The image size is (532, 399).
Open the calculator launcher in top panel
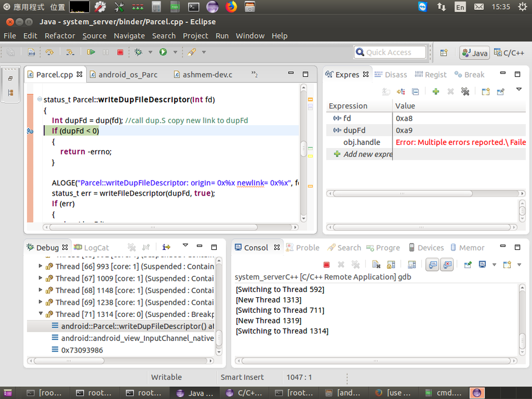(156, 7)
